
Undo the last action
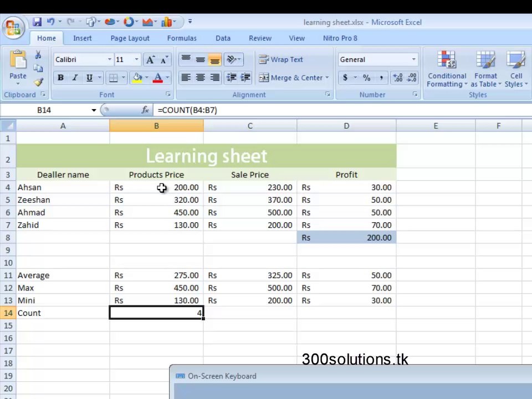click(50, 22)
